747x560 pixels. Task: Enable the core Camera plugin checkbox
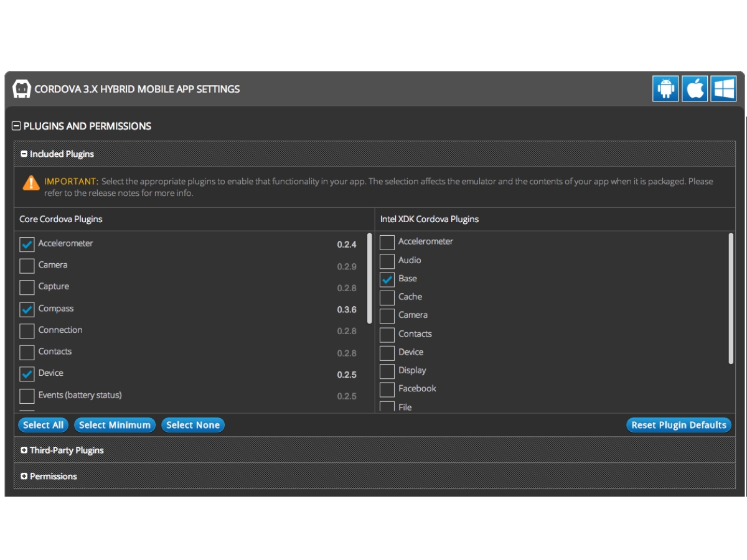(x=27, y=266)
